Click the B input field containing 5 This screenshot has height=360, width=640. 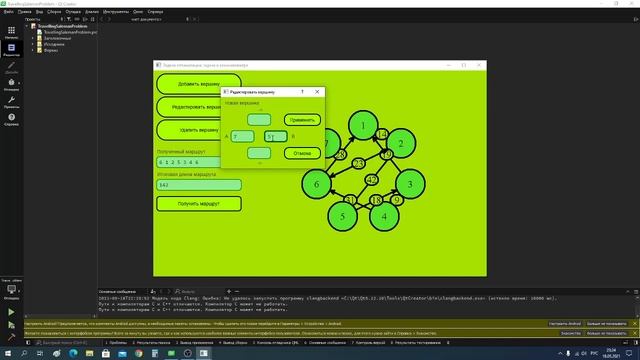tap(276, 136)
